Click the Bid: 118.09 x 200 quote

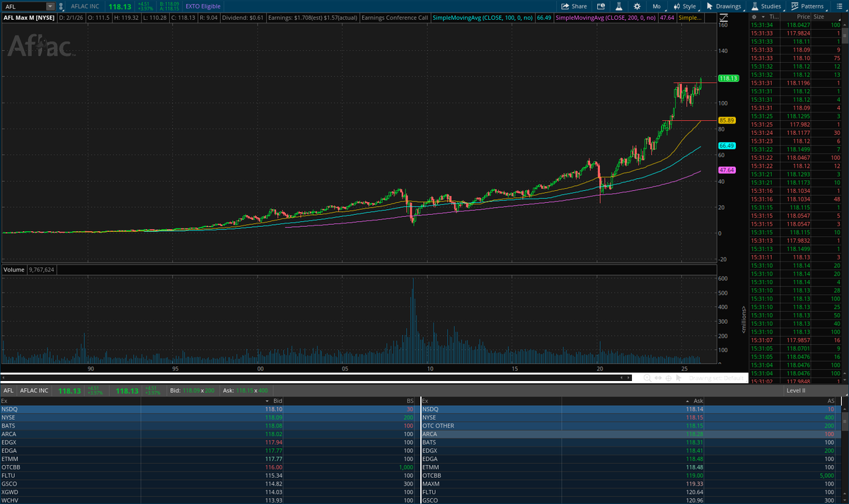[192, 390]
